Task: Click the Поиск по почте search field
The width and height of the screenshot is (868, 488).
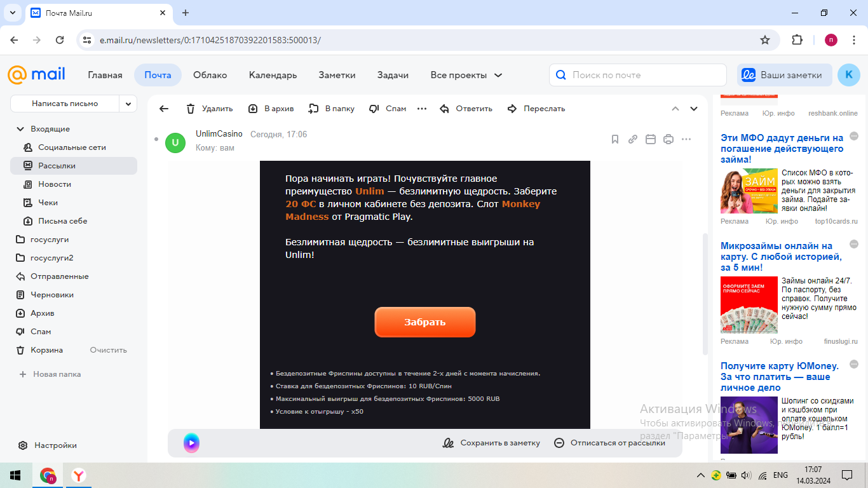Action: point(638,75)
